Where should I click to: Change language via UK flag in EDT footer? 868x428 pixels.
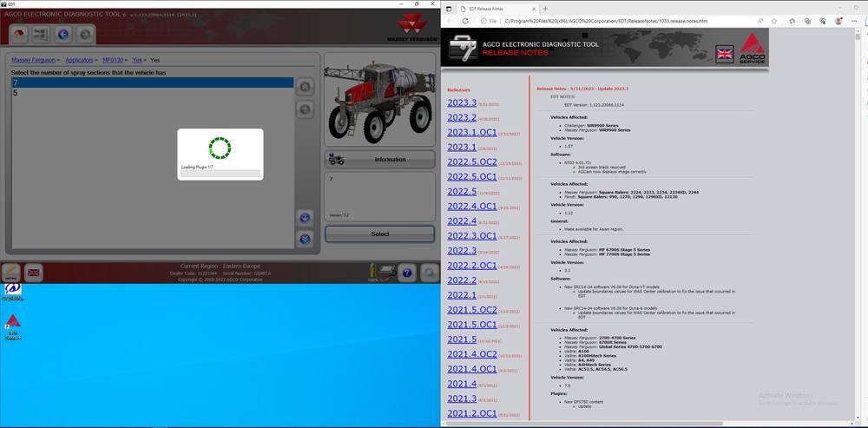[34, 273]
